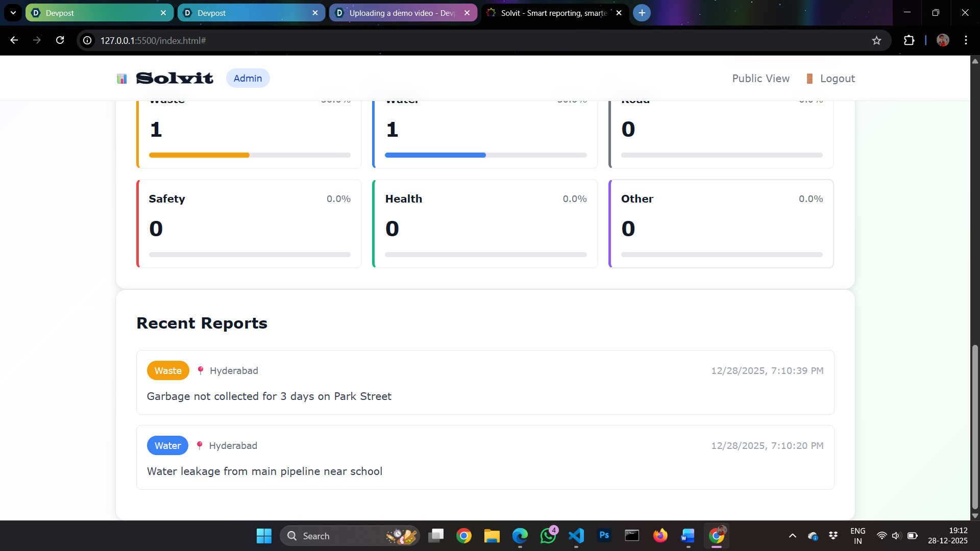980x551 pixels.
Task: Expand the tab search dropdown arrow
Action: pyautogui.click(x=13, y=13)
